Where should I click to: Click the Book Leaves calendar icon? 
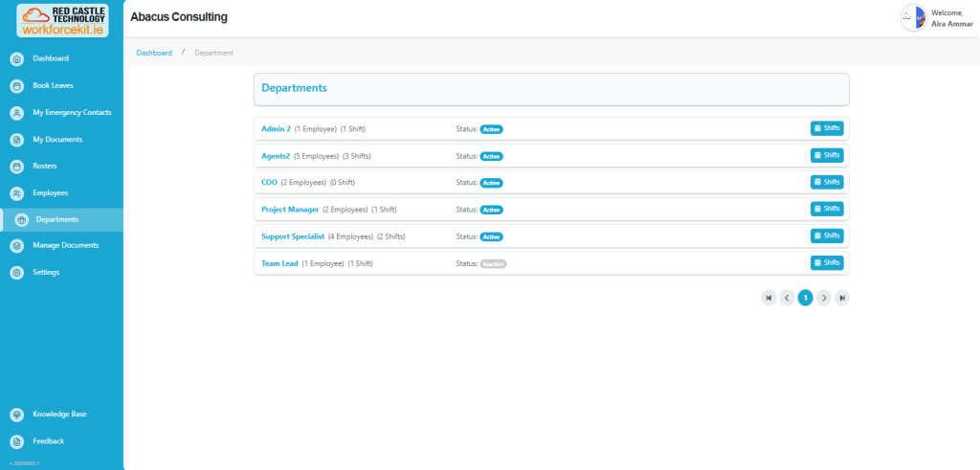tap(16, 86)
